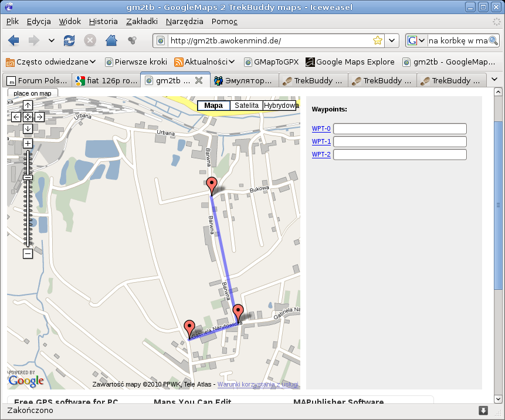Click the WPT-0 name input field
The image size is (505, 420).
[x=400, y=129]
